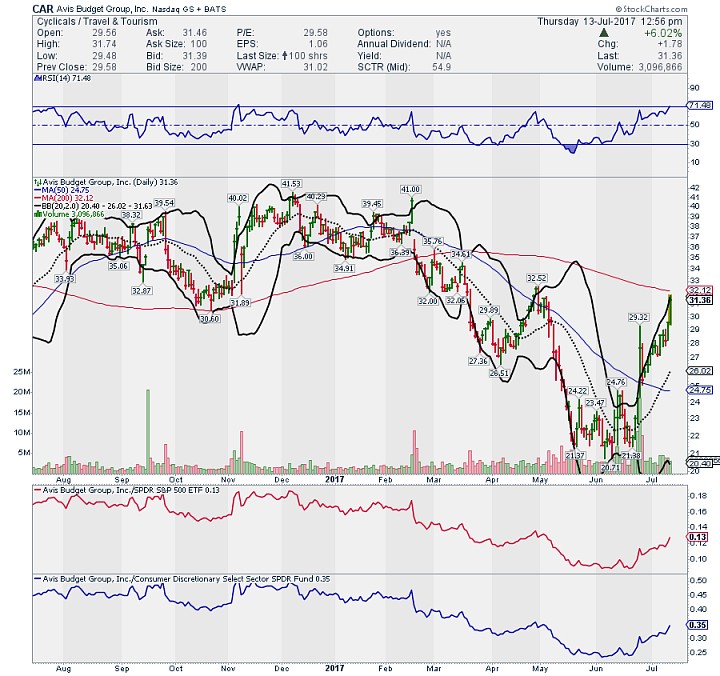Click the SCTR (Mid) value 54.9

(441, 67)
